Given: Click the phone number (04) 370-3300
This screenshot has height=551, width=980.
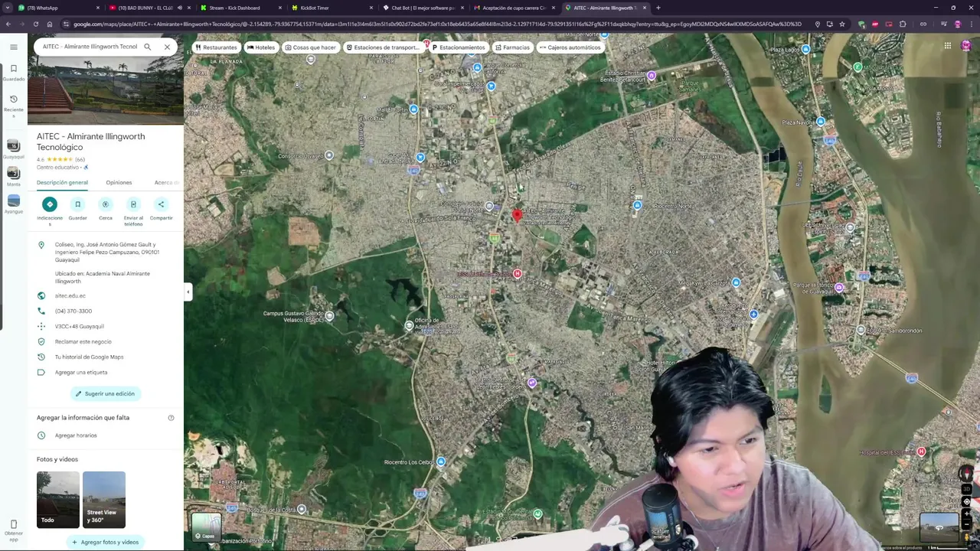Looking at the screenshot, I should tap(73, 311).
